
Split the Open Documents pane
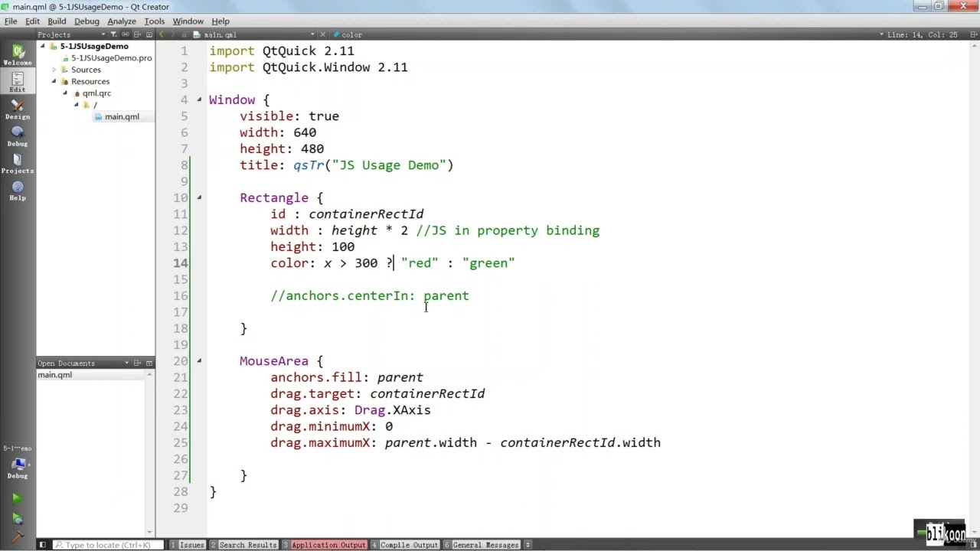[138, 363]
